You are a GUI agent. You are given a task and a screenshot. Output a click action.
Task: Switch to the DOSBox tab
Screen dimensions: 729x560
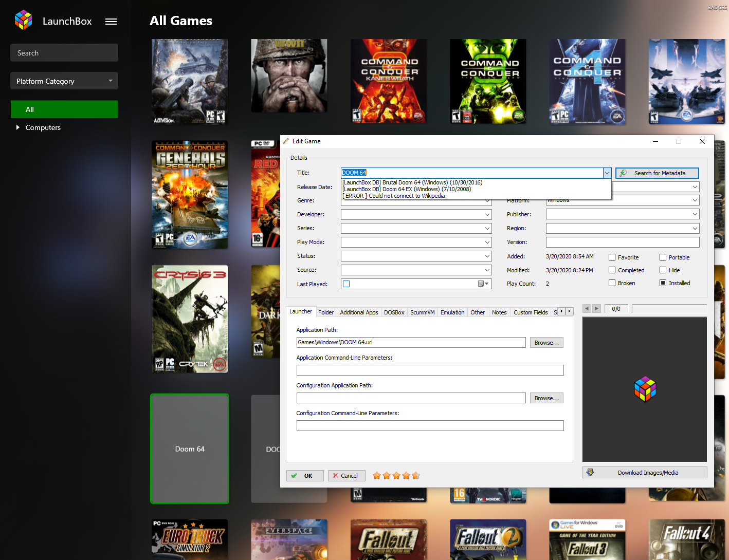click(x=394, y=312)
